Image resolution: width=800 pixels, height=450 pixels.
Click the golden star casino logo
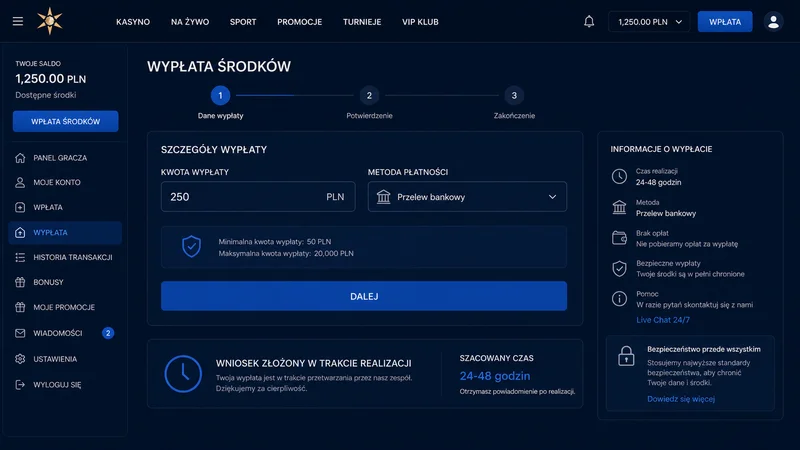click(49, 21)
